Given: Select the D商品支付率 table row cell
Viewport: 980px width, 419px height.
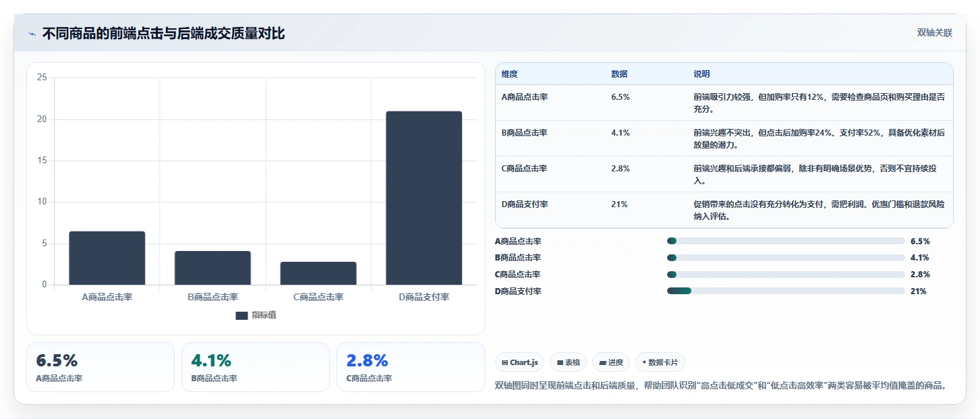Looking at the screenshot, I should pyautogui.click(x=525, y=204).
